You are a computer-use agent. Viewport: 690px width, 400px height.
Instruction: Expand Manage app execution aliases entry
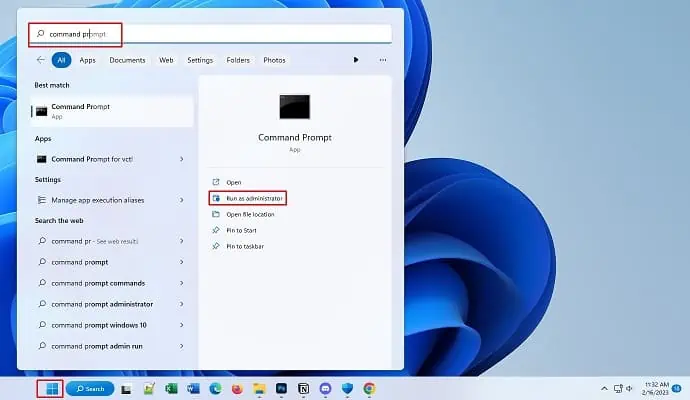(181, 200)
